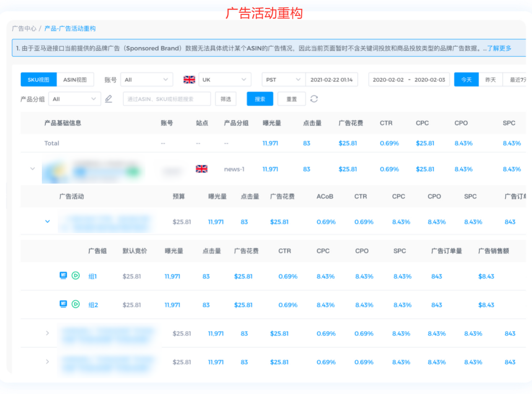Collapse the expanded ad campaign row chevron

point(47,222)
